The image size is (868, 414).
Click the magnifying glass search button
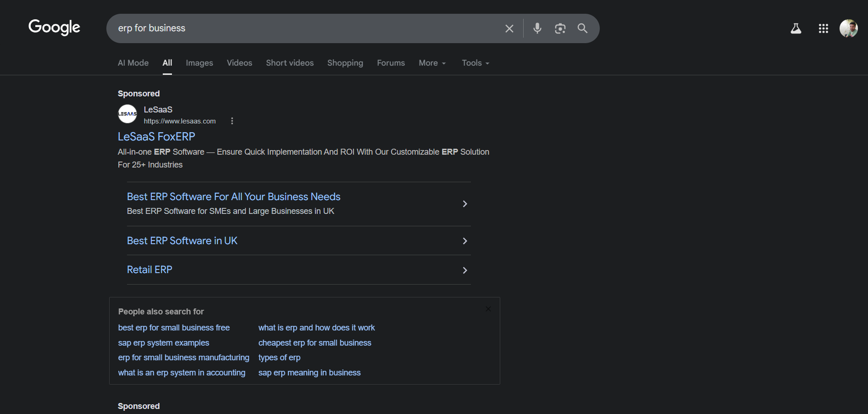582,28
